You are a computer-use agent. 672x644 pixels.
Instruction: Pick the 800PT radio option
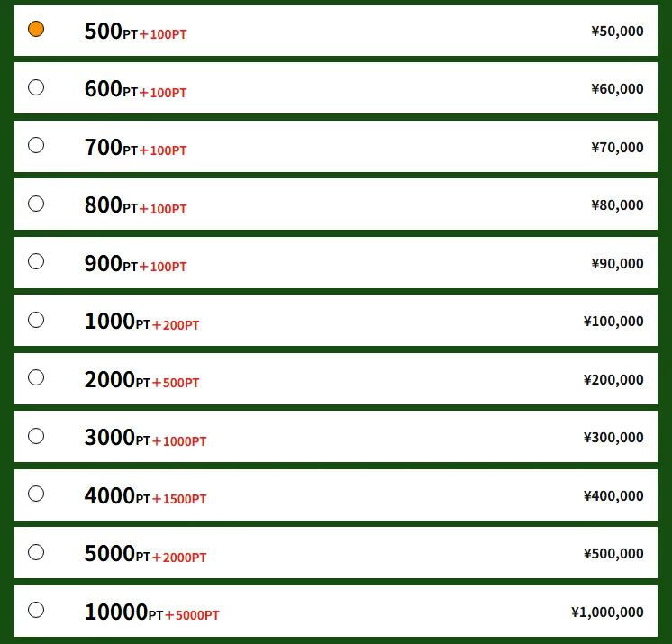pyautogui.click(x=36, y=204)
